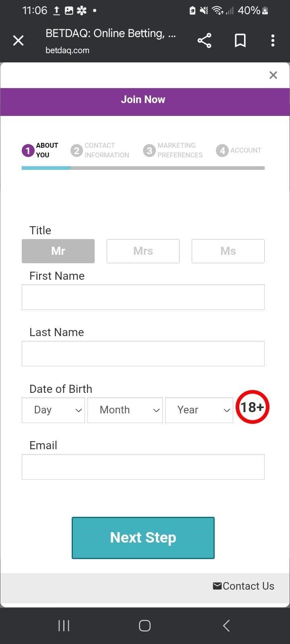Image resolution: width=290 pixels, height=644 pixels.
Task: Tap the back button in the navigation bar
Action: click(x=226, y=625)
